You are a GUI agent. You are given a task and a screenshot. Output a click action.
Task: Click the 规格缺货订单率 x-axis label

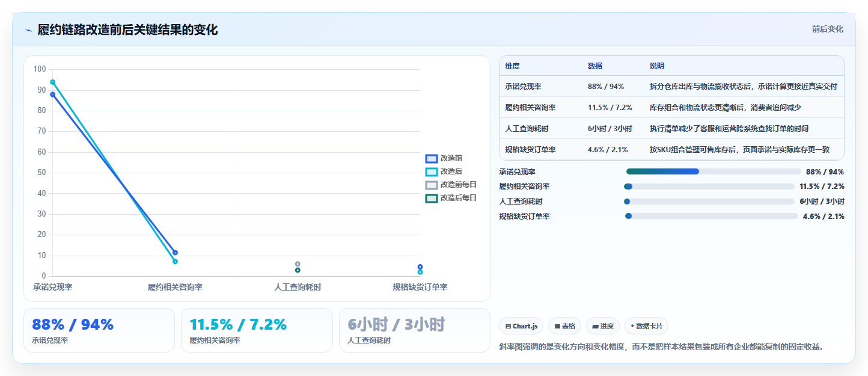[x=420, y=287]
